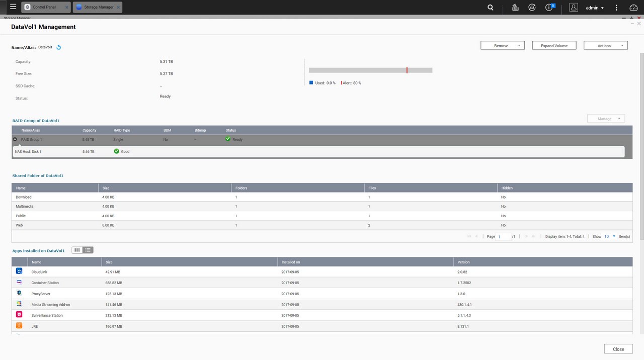Open the Manage dropdown for RAID group

click(x=606, y=119)
